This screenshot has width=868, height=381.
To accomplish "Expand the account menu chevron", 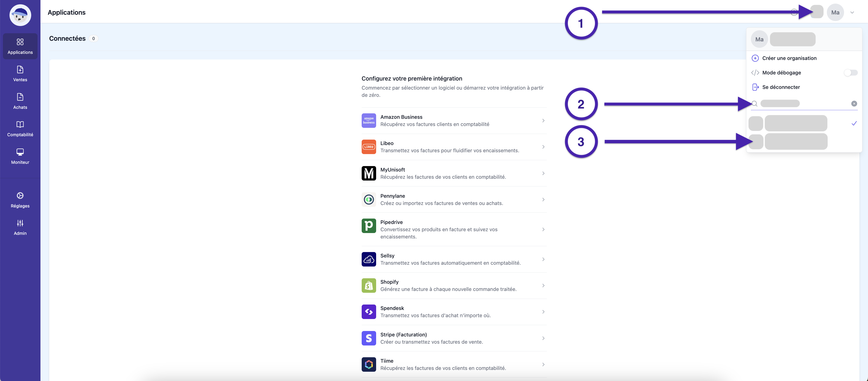I will tap(852, 12).
